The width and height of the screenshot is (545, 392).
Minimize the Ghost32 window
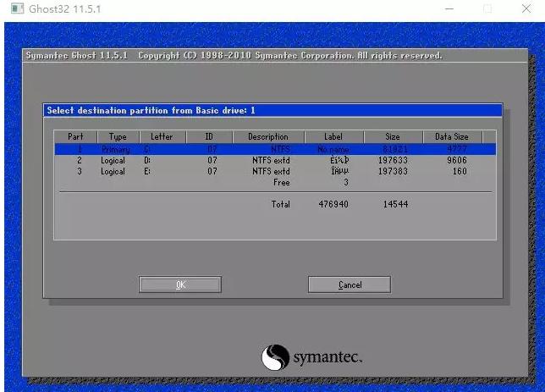point(448,9)
